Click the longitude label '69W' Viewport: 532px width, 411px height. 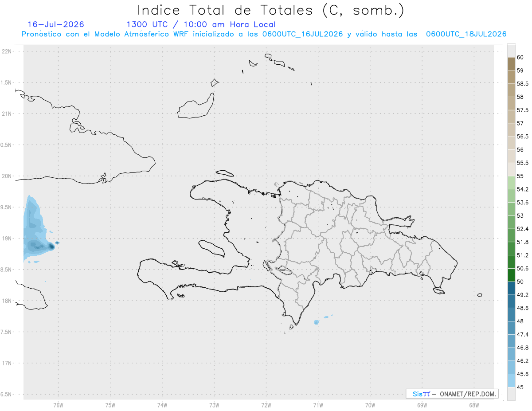point(422,405)
